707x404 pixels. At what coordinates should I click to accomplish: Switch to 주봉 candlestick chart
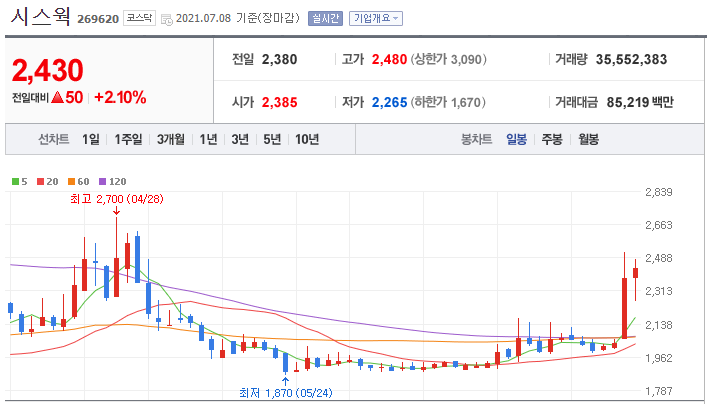(552, 139)
